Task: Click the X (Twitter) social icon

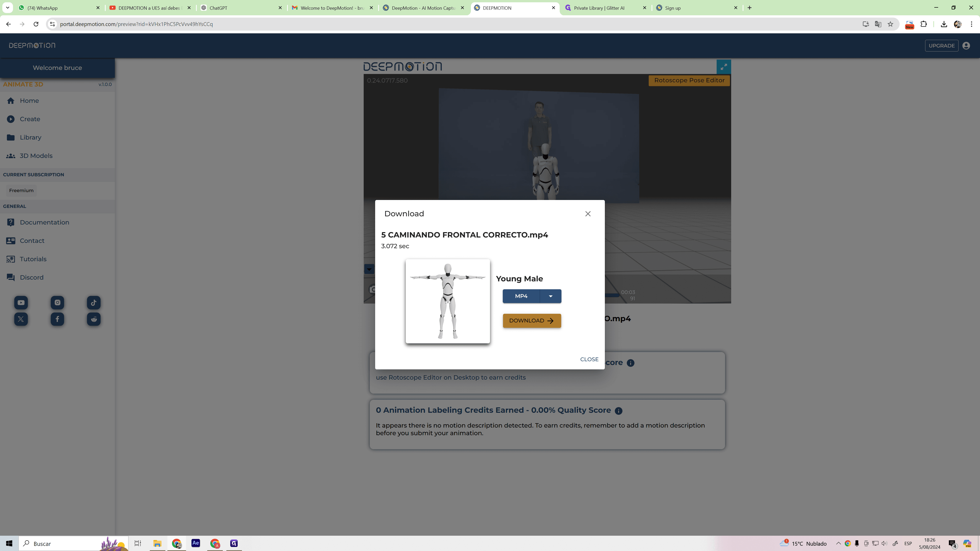Action: click(x=21, y=319)
